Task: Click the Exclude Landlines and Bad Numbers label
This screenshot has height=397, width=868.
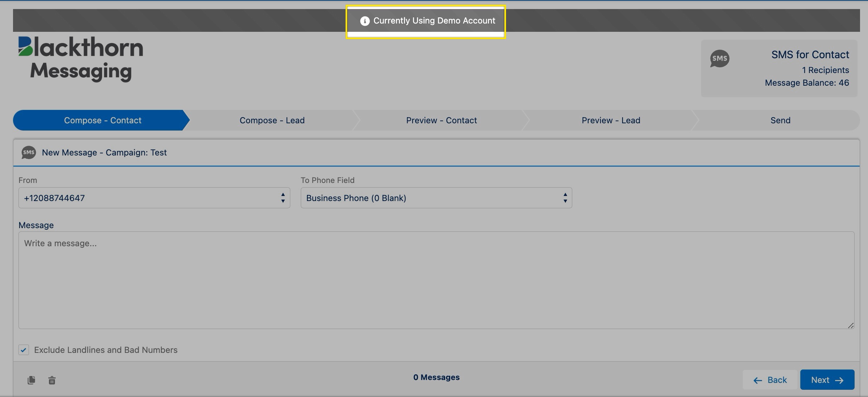Action: [106, 350]
